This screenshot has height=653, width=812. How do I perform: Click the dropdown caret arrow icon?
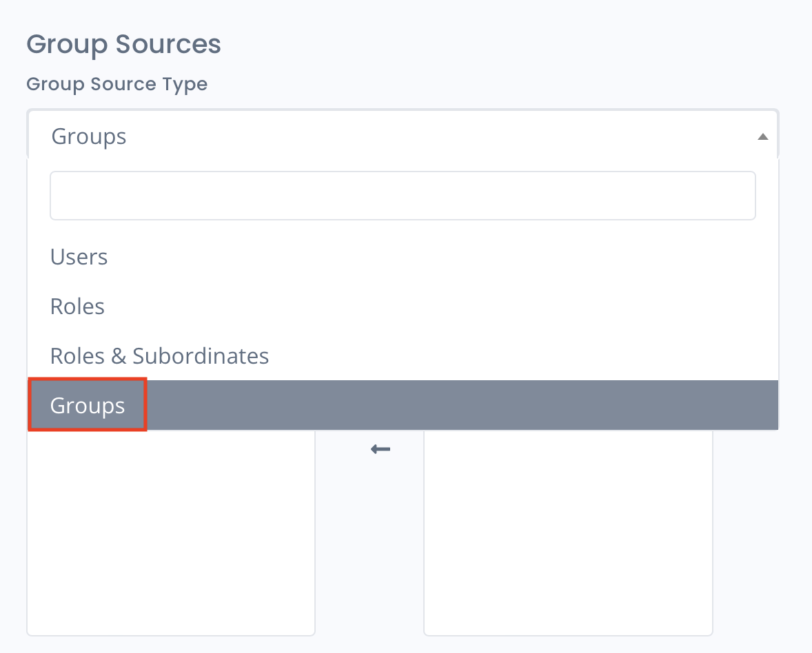click(x=763, y=136)
